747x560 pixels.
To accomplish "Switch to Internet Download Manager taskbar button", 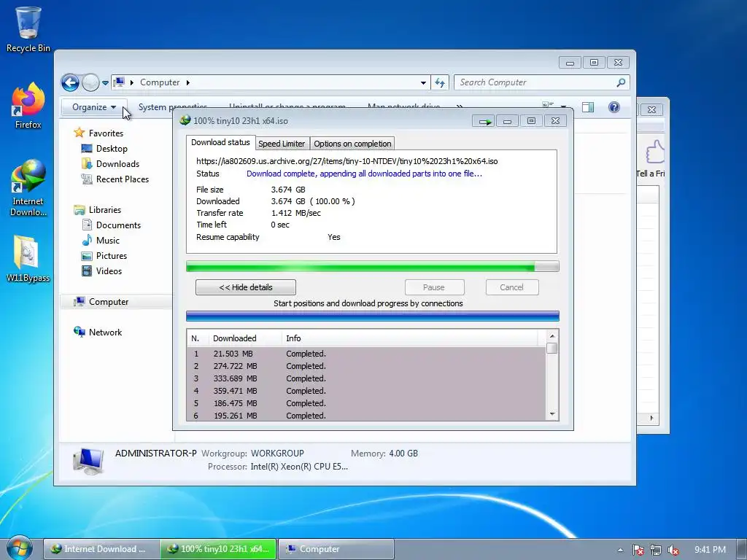I will [101, 549].
